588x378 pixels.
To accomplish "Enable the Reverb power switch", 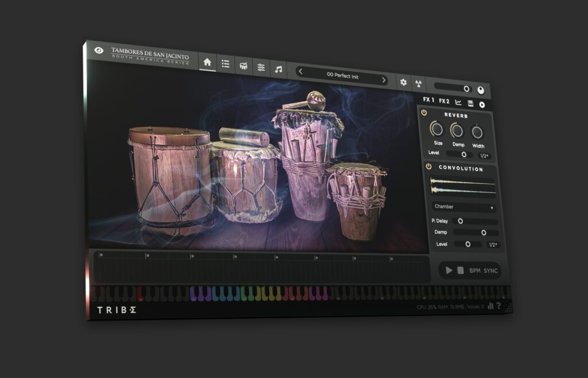I will tap(424, 113).
